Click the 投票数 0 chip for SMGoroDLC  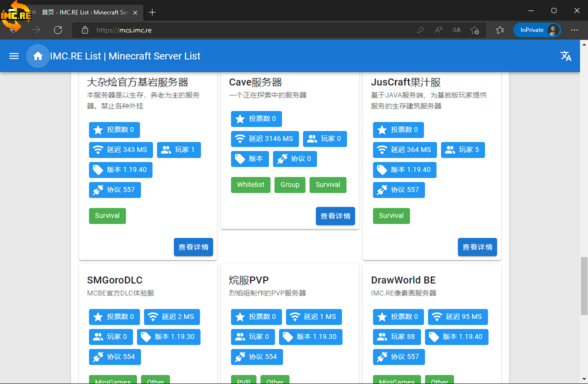pos(114,316)
